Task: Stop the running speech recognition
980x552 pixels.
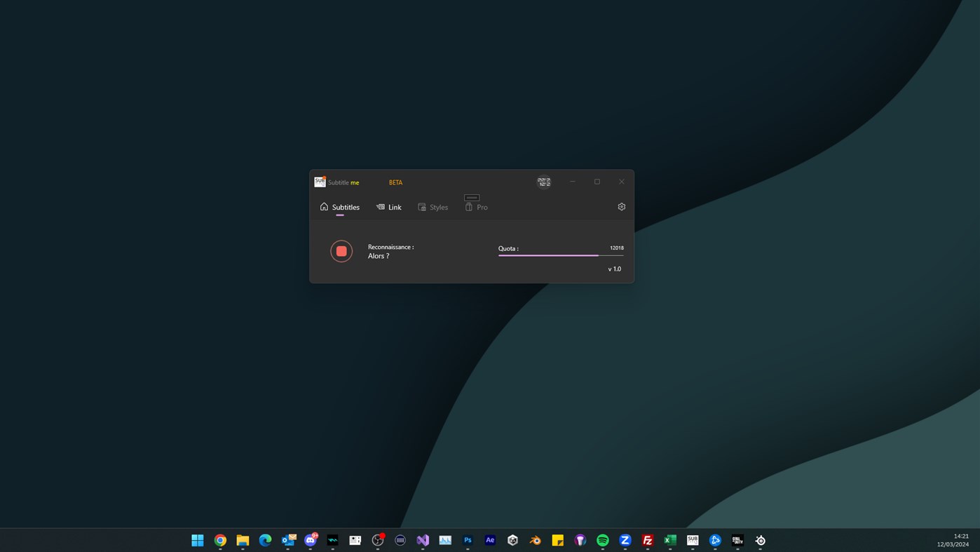Action: [341, 250]
